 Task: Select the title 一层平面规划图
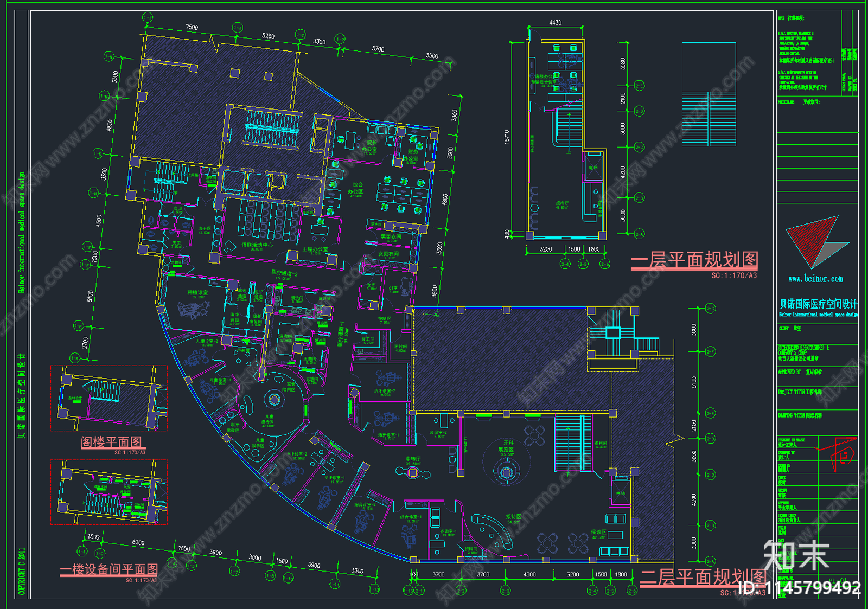click(694, 260)
